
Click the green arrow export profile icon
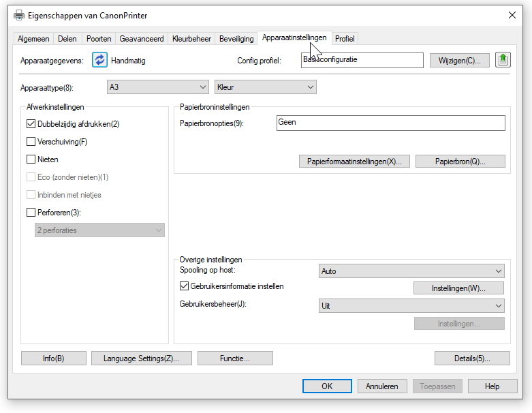tap(503, 60)
